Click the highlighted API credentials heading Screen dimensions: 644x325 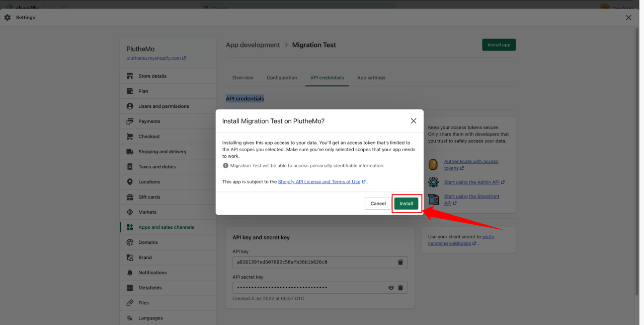coord(245,99)
